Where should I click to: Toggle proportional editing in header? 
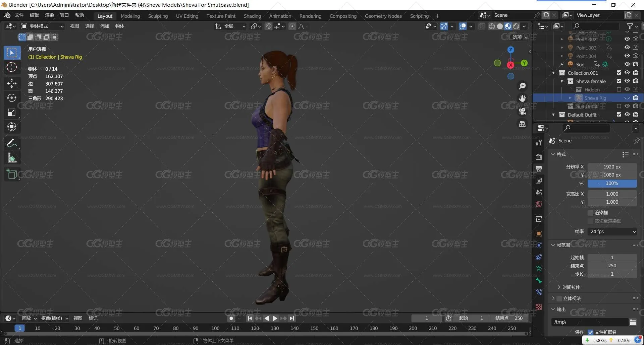pos(292,26)
